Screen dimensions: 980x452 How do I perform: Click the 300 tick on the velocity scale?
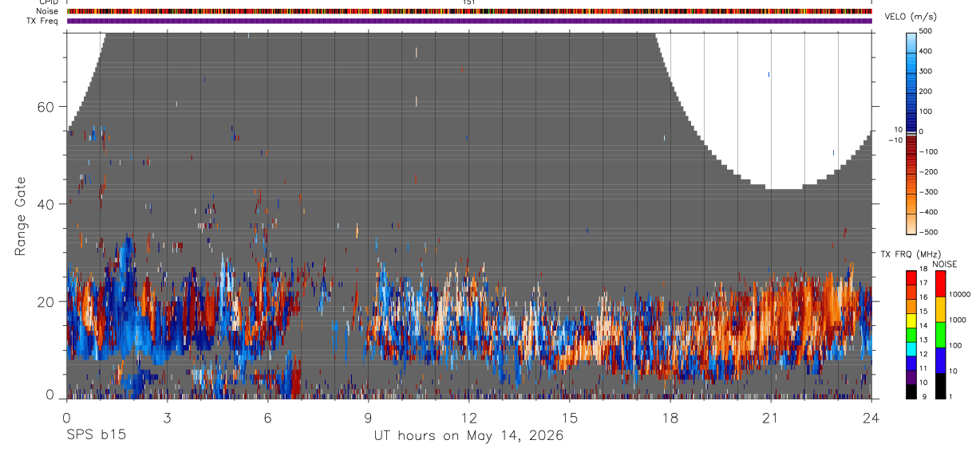(927, 71)
